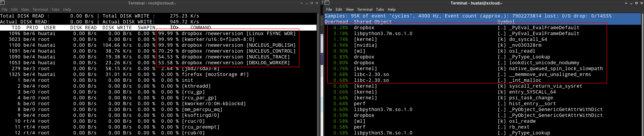Click the IO> column header in iotop
Image resolution: width=644 pixels, height=136 pixels.
point(174,27)
